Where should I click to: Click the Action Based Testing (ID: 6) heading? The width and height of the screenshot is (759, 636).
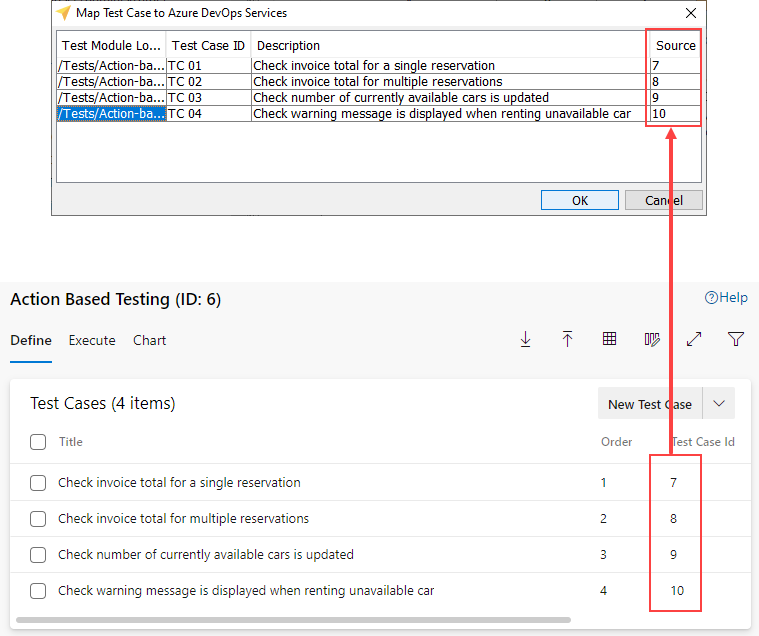(116, 299)
